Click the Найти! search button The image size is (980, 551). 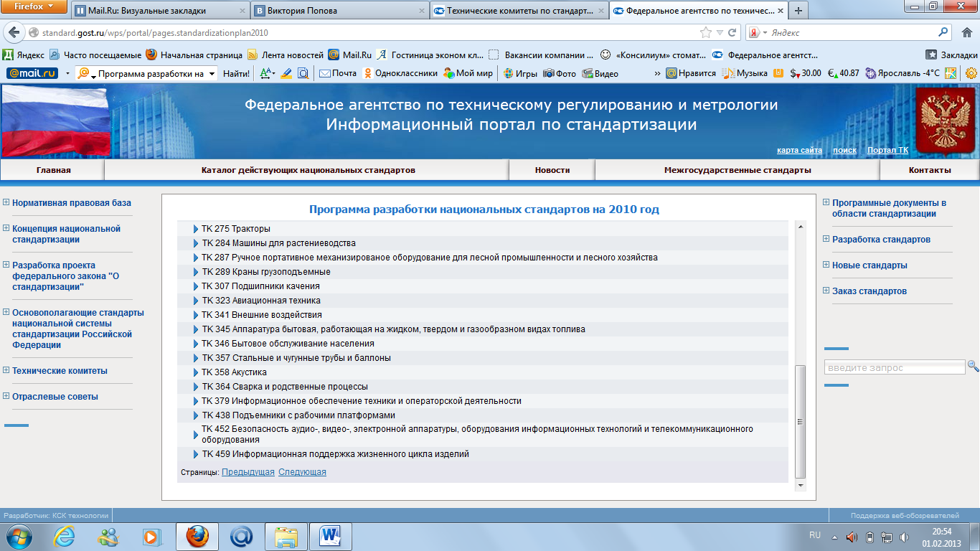coord(236,73)
